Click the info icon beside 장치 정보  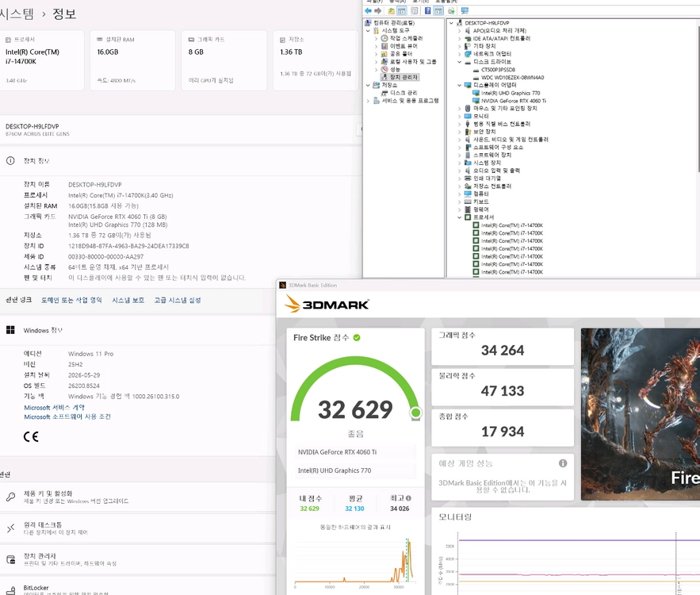10,161
